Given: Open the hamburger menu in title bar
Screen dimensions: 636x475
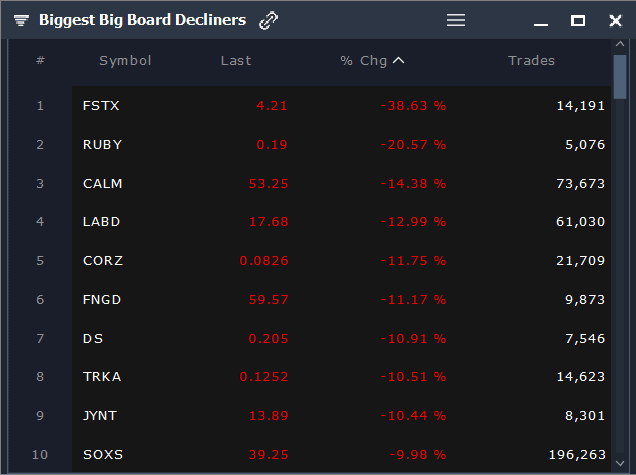Looking at the screenshot, I should pos(456,20).
